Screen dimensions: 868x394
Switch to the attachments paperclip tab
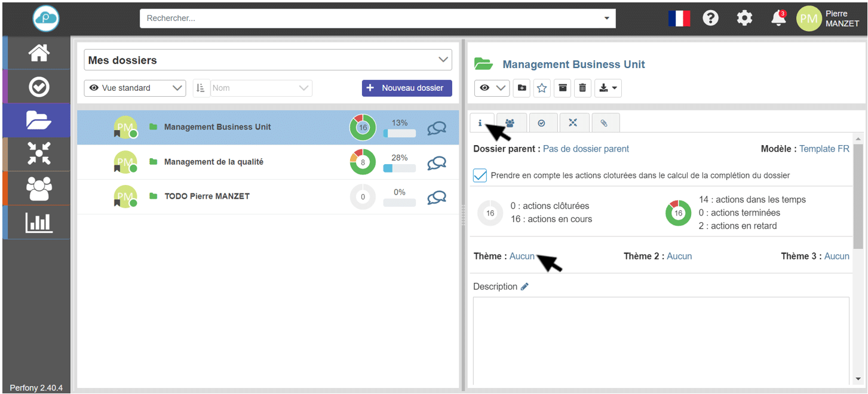[x=604, y=123]
